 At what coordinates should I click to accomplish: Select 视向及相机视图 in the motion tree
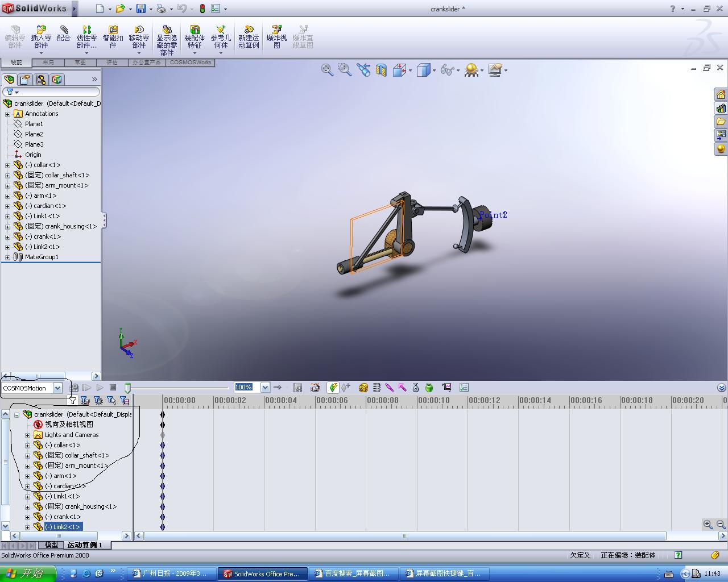click(x=69, y=425)
